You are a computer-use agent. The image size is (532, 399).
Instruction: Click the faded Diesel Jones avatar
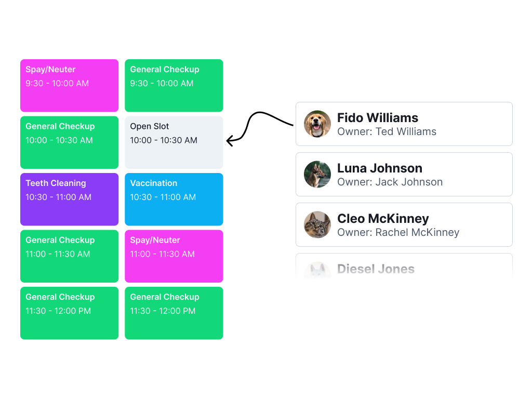click(317, 270)
